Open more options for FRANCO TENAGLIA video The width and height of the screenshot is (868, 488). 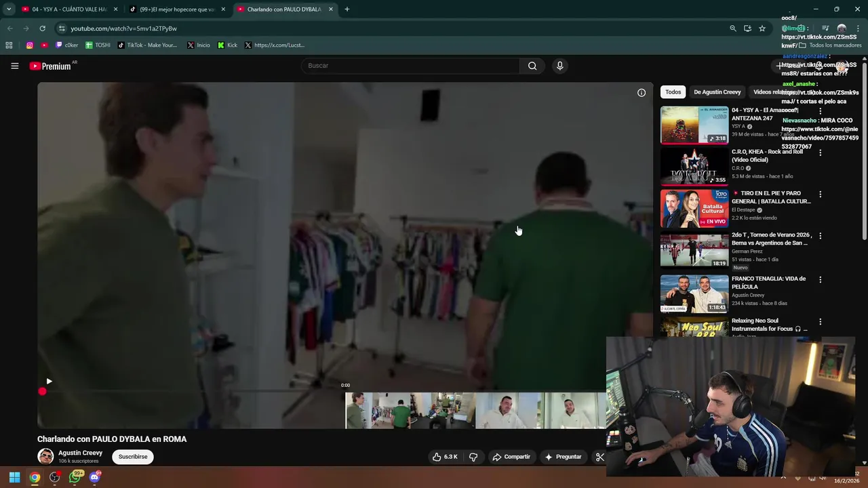coord(820,279)
